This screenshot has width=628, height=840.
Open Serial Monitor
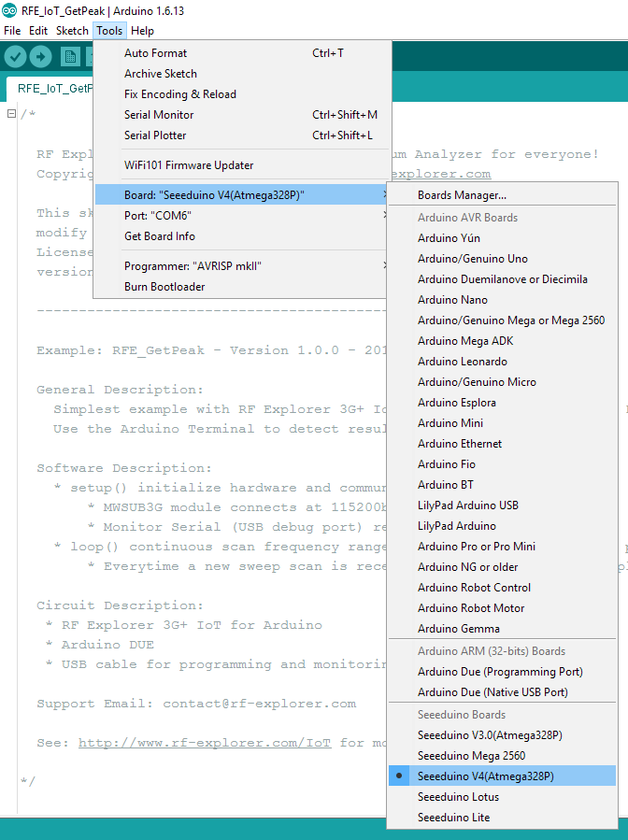point(240,115)
